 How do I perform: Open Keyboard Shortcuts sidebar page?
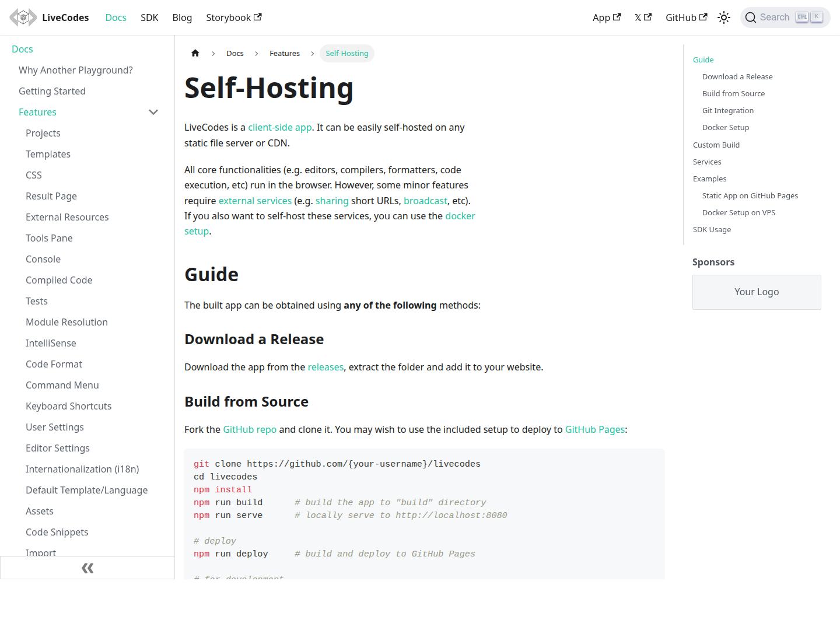[68, 406]
